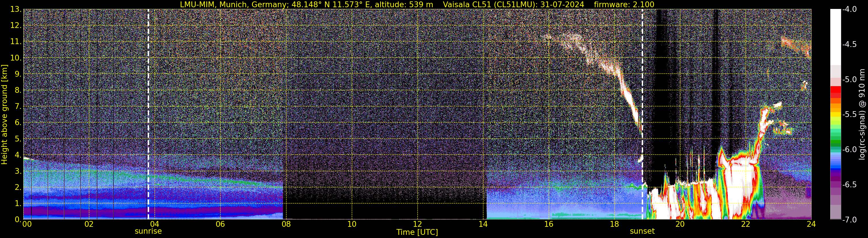Select the 10. tick on height axis
The width and height of the screenshot is (868, 238).
[x=16, y=58]
